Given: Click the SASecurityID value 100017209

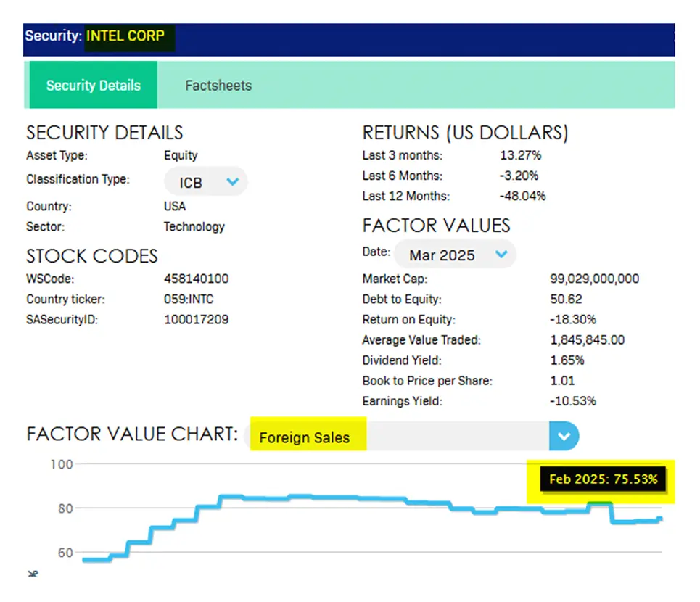Looking at the screenshot, I should pyautogui.click(x=196, y=319).
